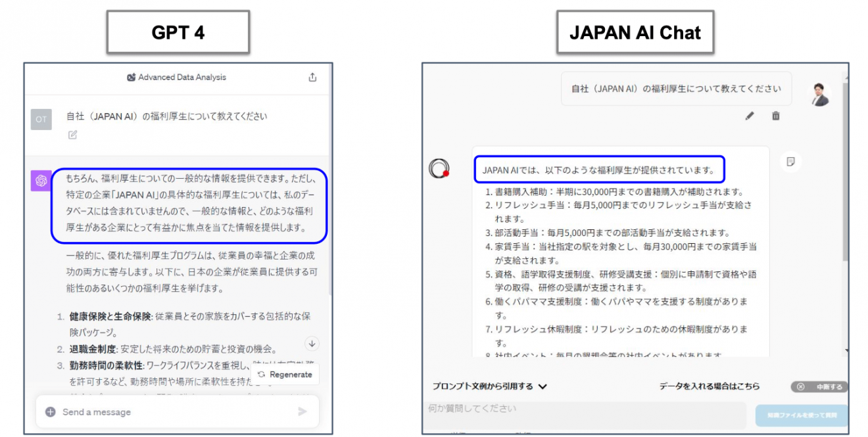Viewport: 868px width, 437px height.
Task: Click the GPT 4 title label
Action: coord(178,30)
